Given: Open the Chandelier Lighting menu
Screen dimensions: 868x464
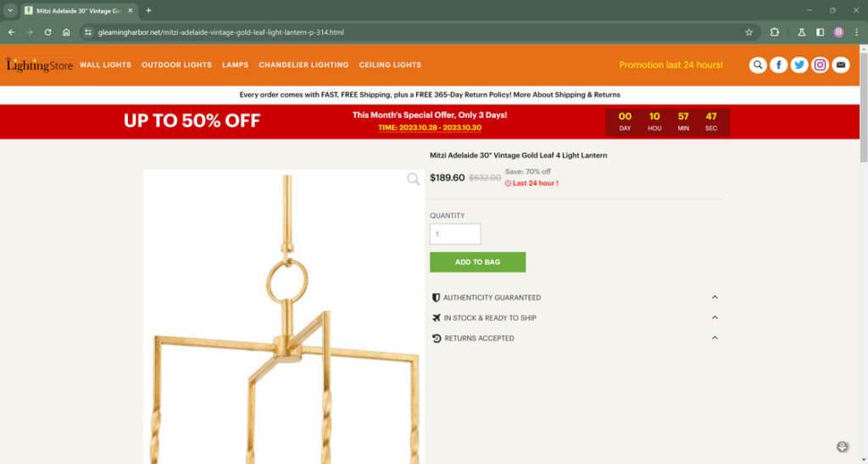Looking at the screenshot, I should [303, 64].
